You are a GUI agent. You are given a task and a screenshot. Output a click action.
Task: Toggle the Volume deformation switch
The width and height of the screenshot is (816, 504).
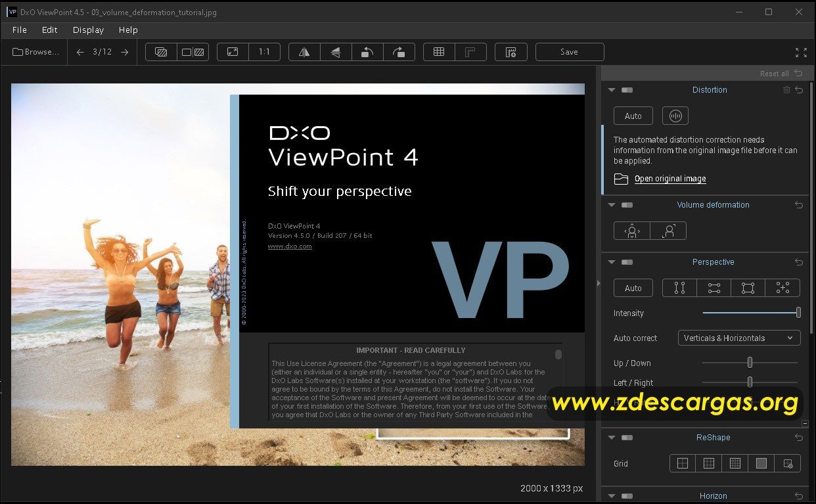click(x=627, y=205)
